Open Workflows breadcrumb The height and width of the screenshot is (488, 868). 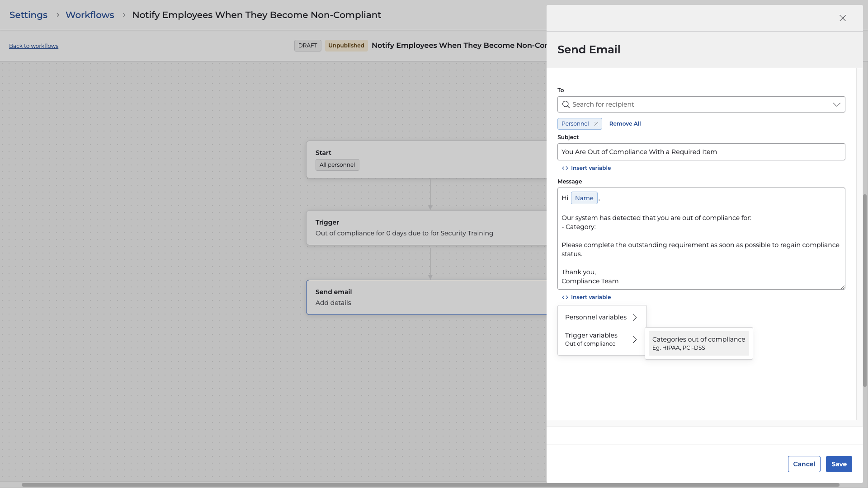point(90,15)
